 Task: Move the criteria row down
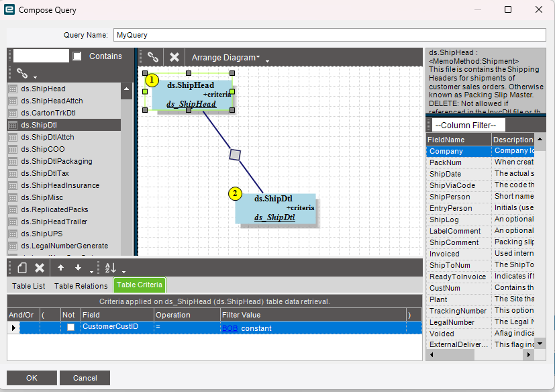[78, 268]
